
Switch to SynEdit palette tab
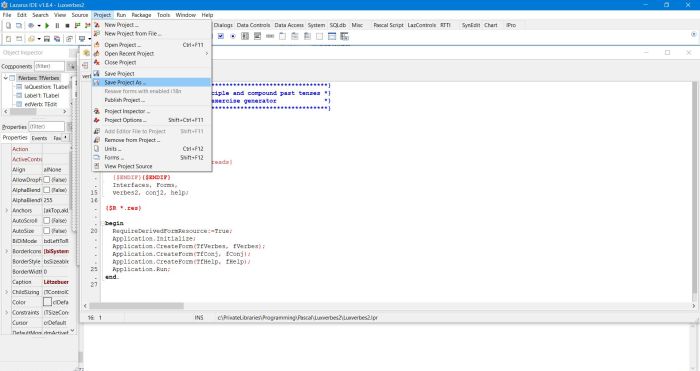pos(471,25)
